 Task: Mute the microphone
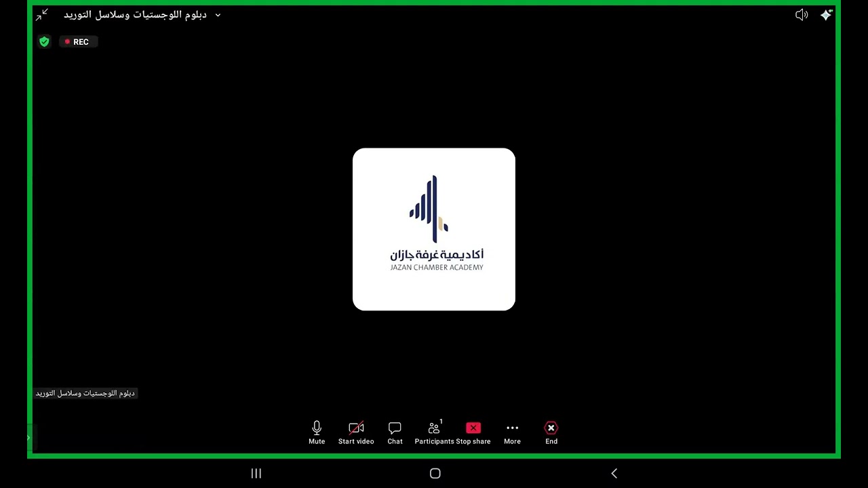[x=317, y=432]
